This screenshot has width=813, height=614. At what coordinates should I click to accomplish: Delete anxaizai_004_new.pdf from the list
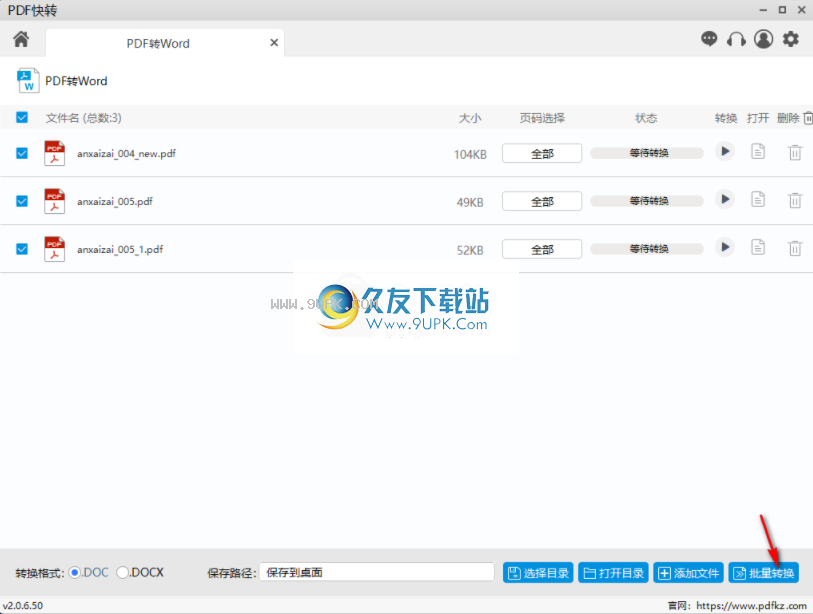pyautogui.click(x=795, y=152)
